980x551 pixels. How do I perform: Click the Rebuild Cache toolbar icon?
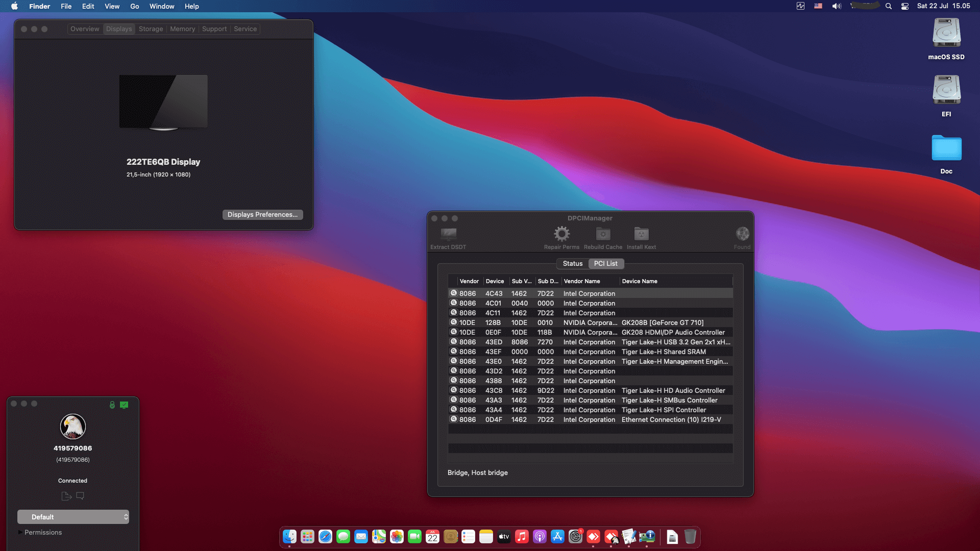point(603,234)
